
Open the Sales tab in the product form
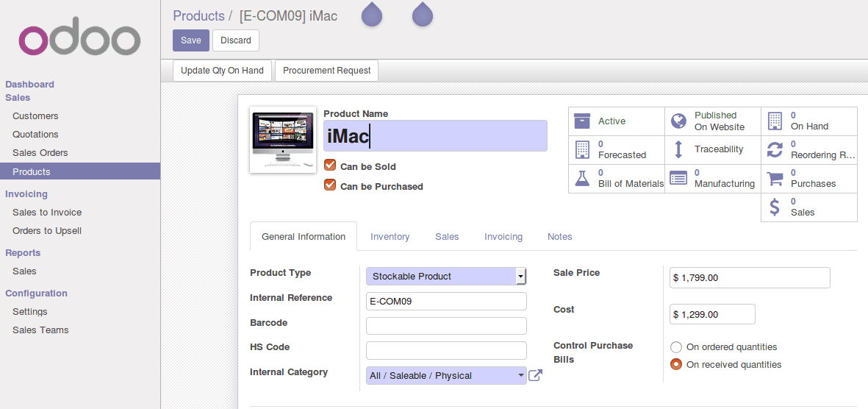click(447, 237)
